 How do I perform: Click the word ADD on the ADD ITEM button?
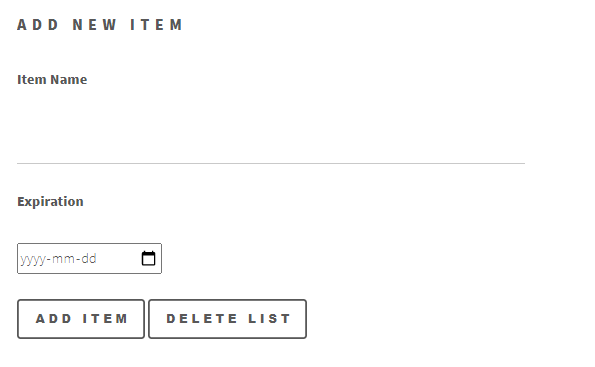pos(54,319)
